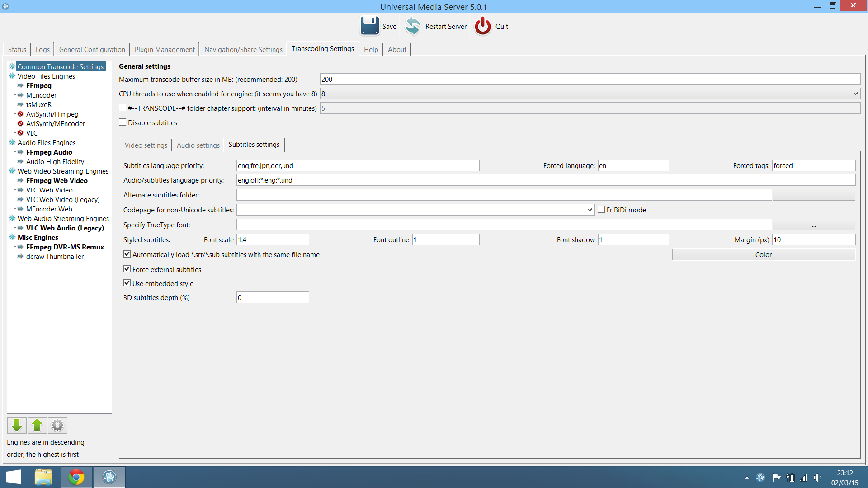Open the Help tab
868x488 pixels.
(371, 49)
